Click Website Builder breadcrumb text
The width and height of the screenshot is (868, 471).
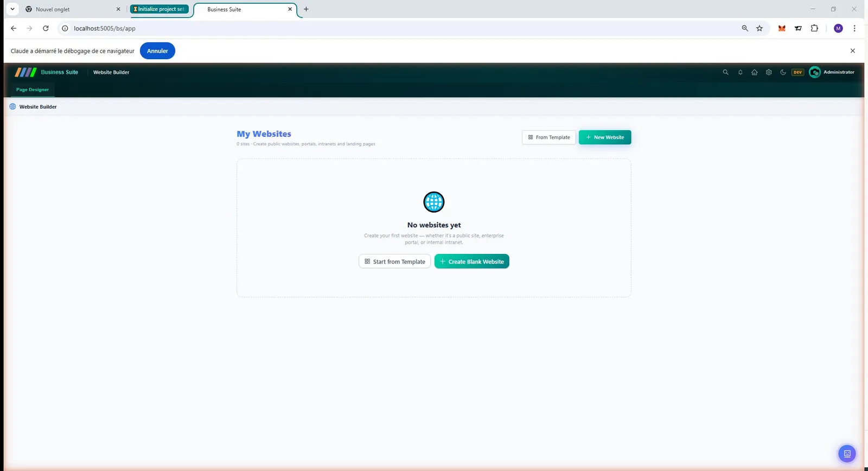[38, 107]
